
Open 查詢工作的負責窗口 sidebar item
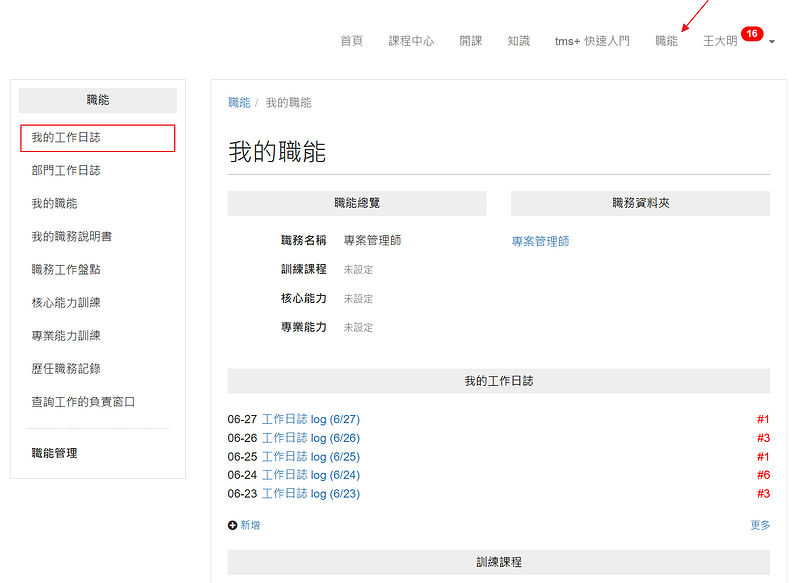[83, 401]
